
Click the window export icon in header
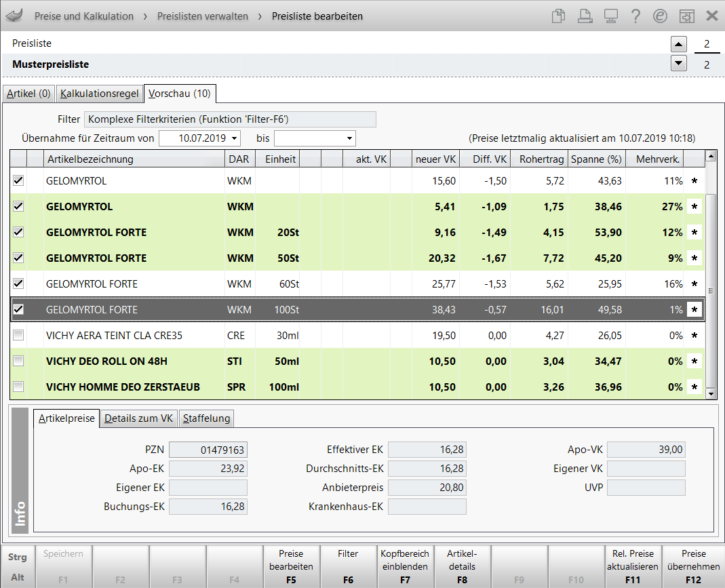click(x=686, y=16)
